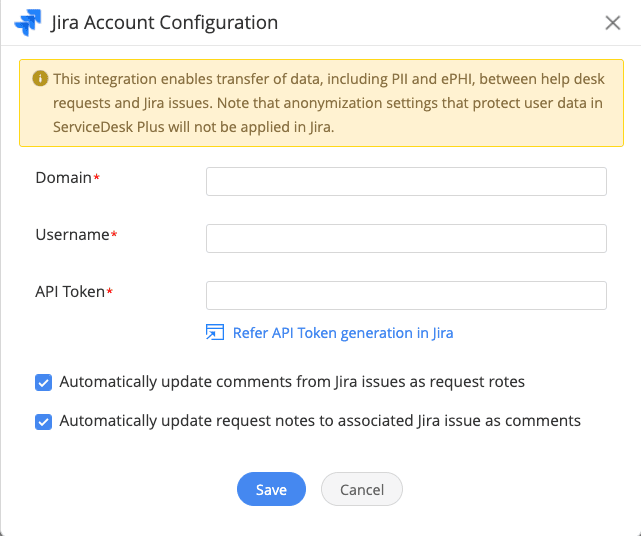Image resolution: width=641 pixels, height=536 pixels.
Task: Click the red asterisk next to Domain
Action: click(97, 178)
